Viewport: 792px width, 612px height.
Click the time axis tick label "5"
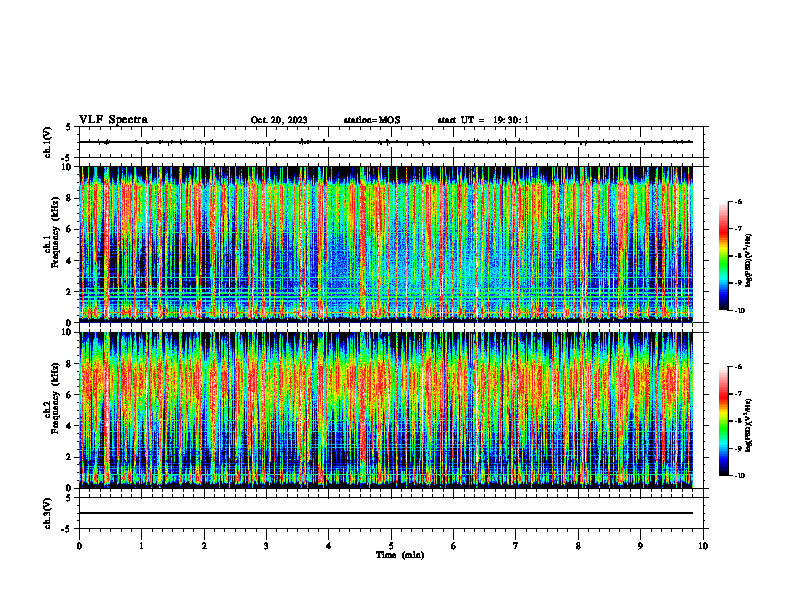click(x=391, y=546)
